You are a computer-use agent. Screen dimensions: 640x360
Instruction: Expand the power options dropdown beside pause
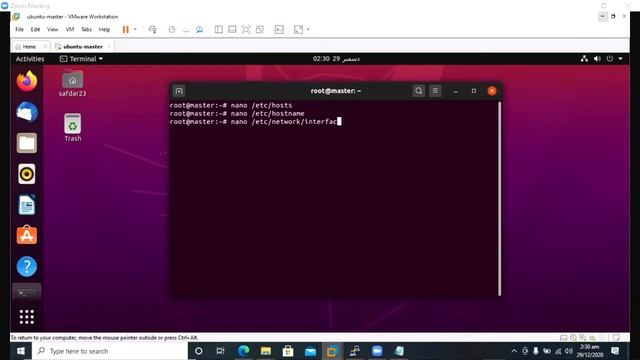135,29
